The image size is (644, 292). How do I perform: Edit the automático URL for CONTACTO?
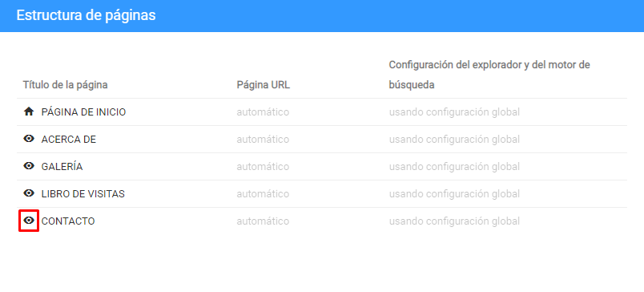(263, 221)
